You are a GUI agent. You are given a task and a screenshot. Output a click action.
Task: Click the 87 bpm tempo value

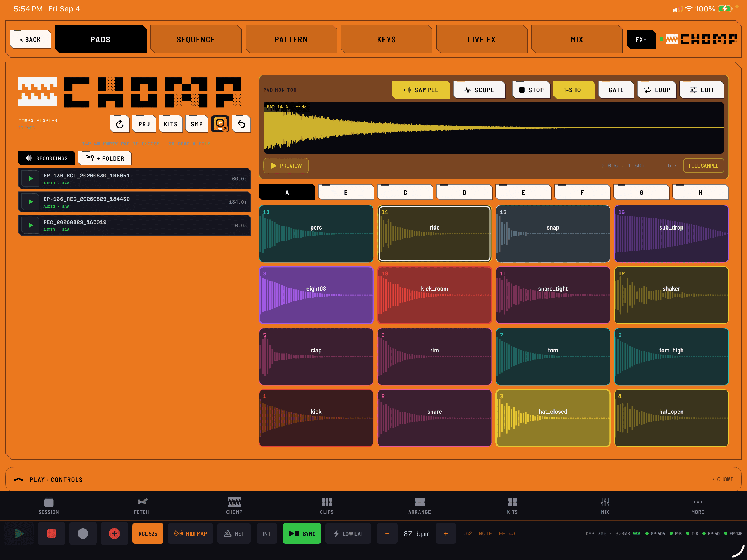click(416, 534)
